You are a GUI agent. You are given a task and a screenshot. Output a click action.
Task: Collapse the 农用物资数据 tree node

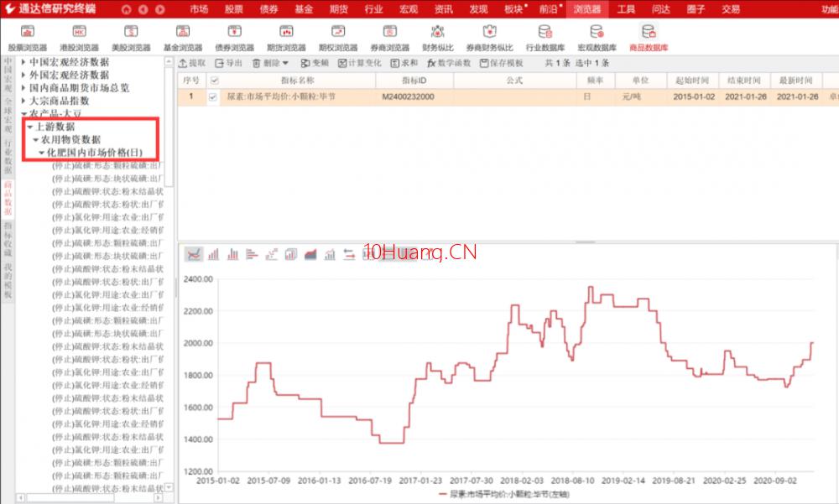(x=36, y=140)
